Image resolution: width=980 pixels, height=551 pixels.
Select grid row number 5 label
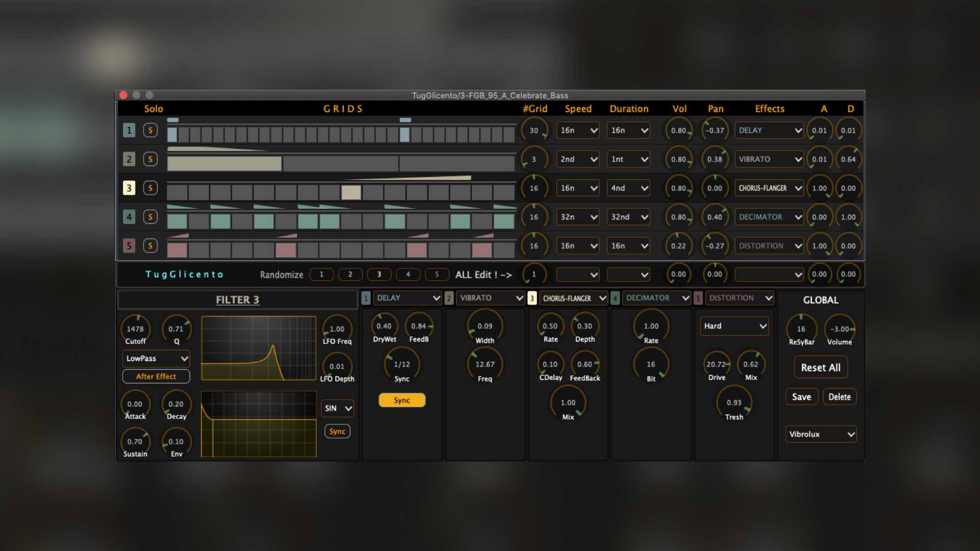point(129,246)
